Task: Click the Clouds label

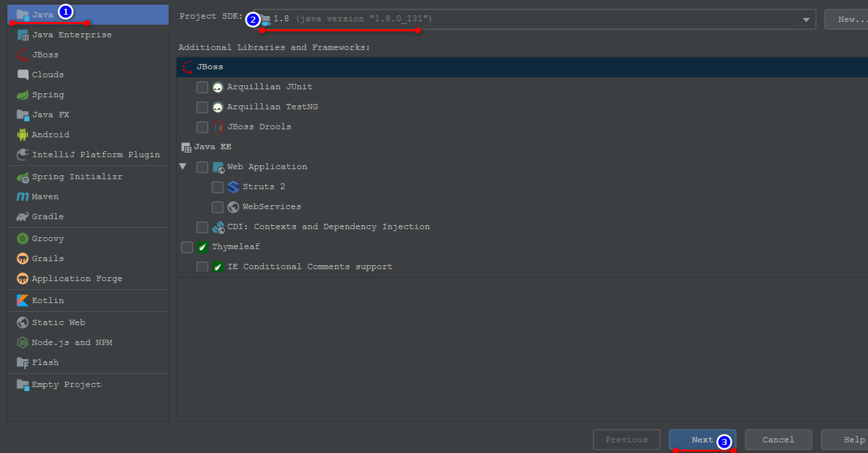Action: [x=48, y=75]
